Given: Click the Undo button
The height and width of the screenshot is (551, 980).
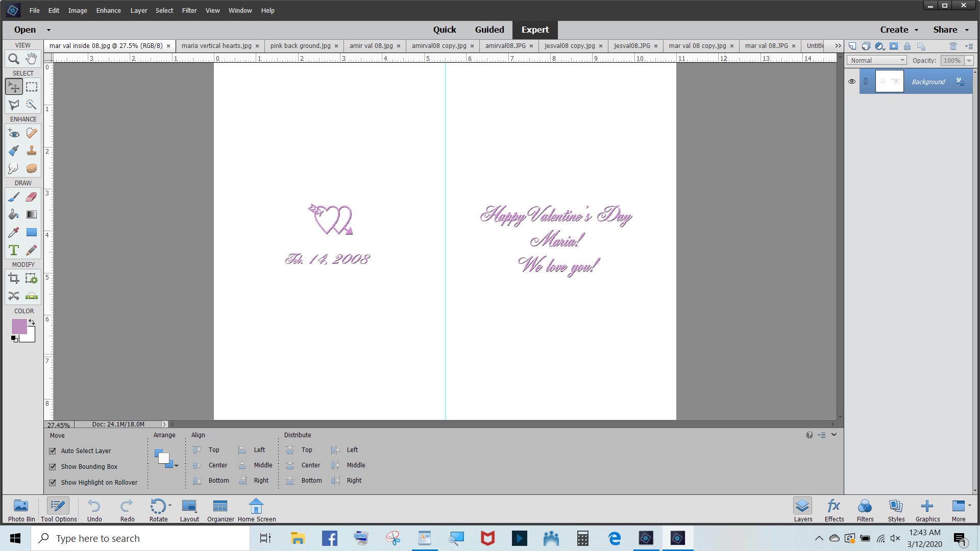Looking at the screenshot, I should (x=94, y=509).
